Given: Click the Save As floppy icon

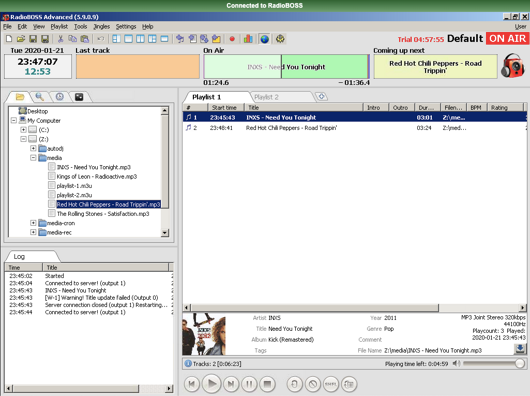Looking at the screenshot, I should pos(45,39).
